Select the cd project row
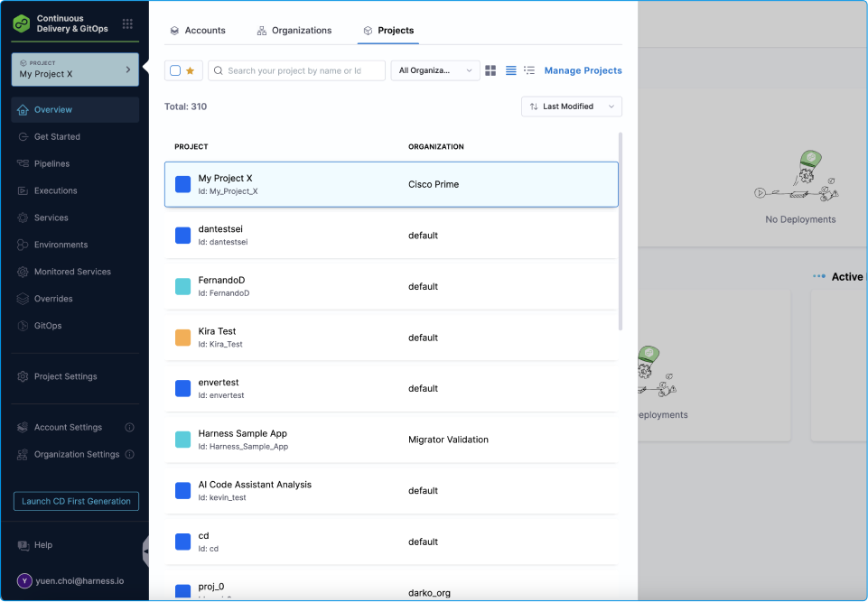868x602 pixels. (x=391, y=542)
